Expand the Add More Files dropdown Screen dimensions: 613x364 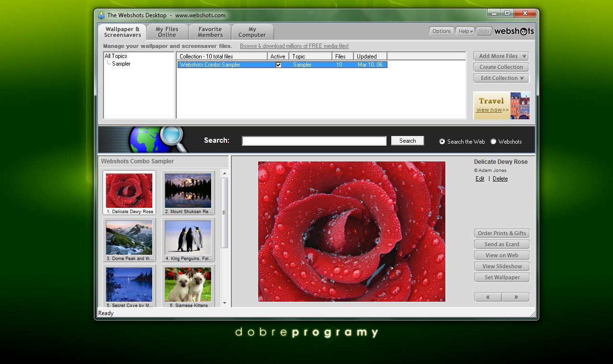pyautogui.click(x=500, y=56)
